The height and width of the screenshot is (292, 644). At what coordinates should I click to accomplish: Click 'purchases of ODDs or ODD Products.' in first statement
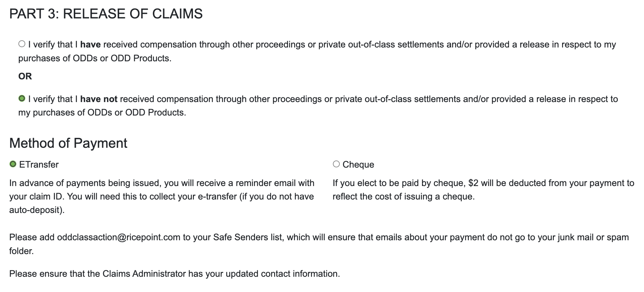click(x=95, y=58)
